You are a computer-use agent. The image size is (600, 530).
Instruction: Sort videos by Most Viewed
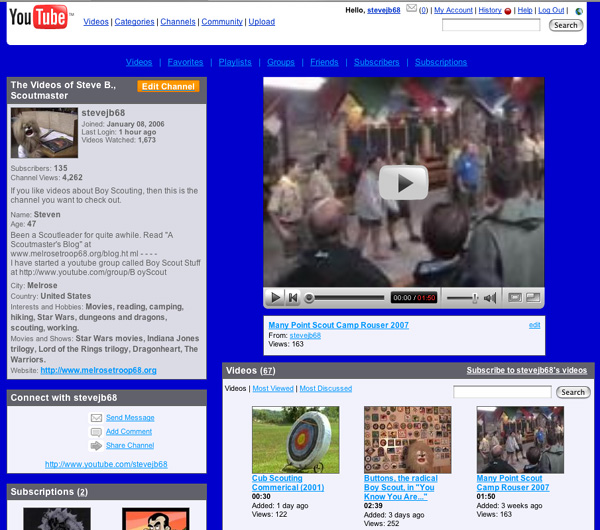273,388
